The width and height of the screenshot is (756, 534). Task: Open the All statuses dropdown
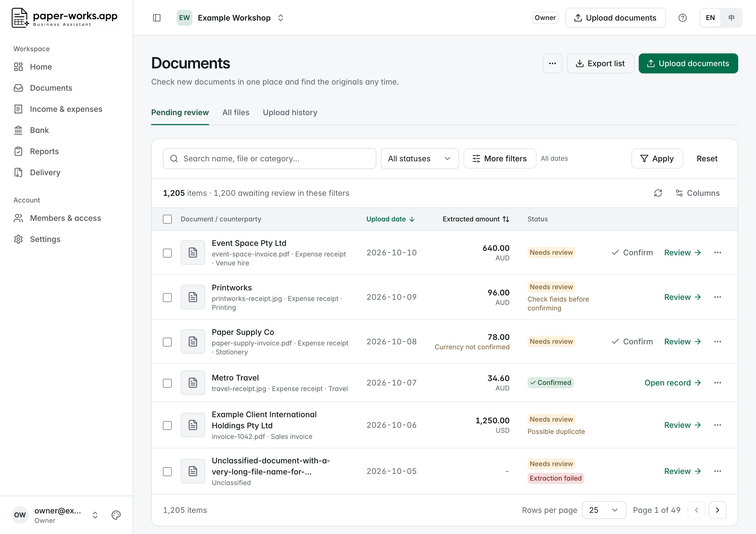419,159
